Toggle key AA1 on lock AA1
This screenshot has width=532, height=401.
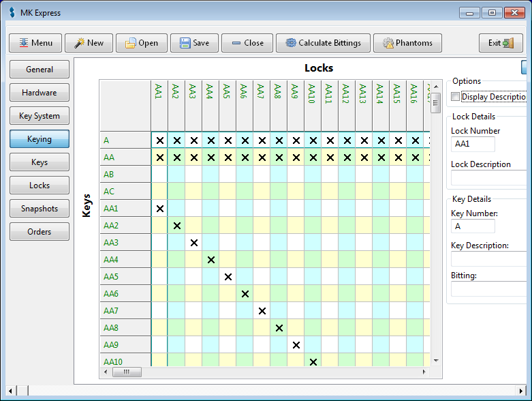[160, 209]
